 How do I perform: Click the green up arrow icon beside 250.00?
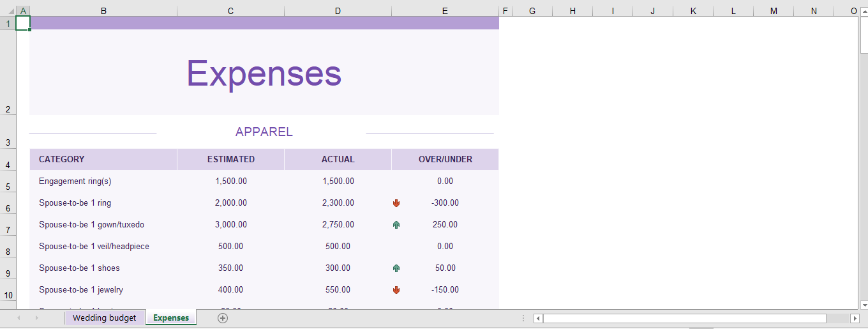click(396, 225)
